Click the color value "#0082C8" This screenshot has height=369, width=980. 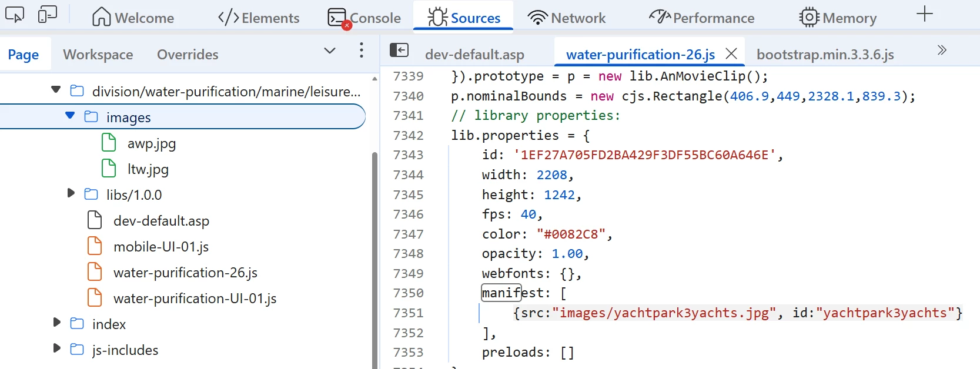[570, 234]
